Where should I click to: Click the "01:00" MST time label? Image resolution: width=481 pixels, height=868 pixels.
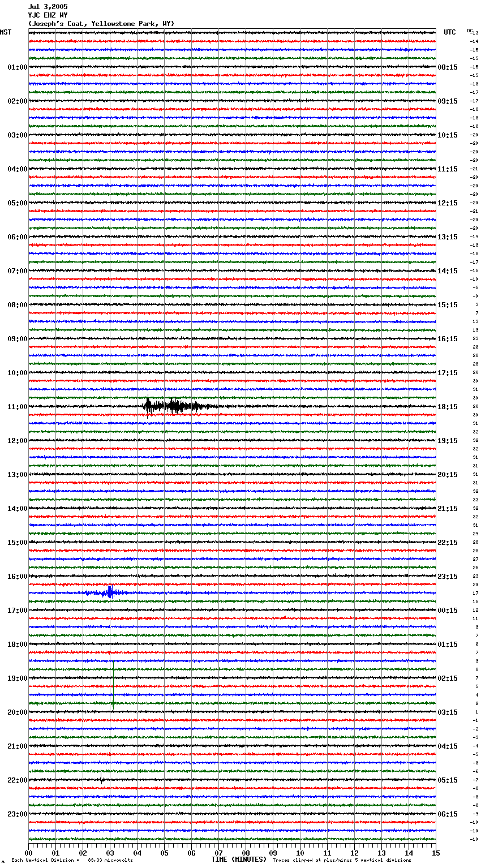click(18, 67)
